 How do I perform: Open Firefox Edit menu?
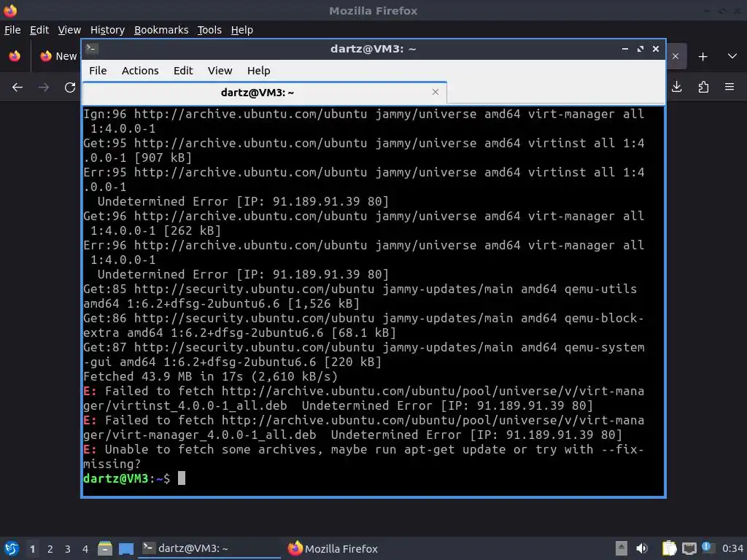(x=39, y=30)
